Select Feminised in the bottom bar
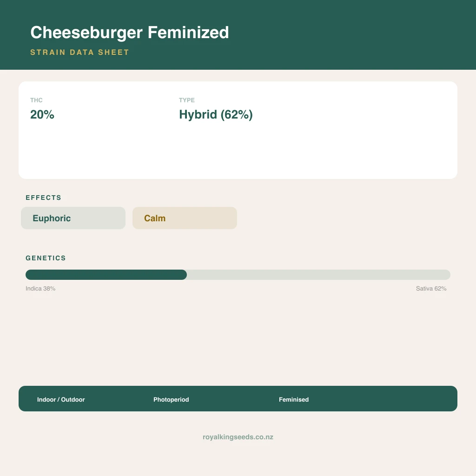This screenshot has height=476, width=476. tap(294, 399)
